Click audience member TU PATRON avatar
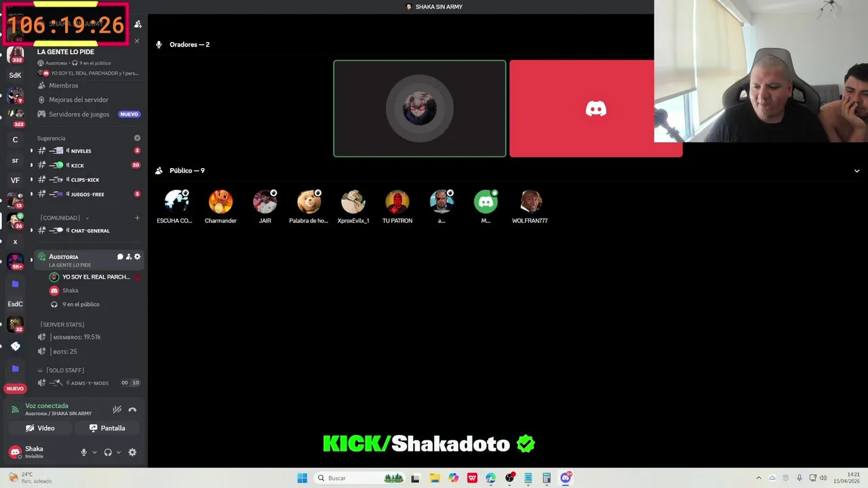Image resolution: width=868 pixels, height=488 pixels. click(x=397, y=202)
